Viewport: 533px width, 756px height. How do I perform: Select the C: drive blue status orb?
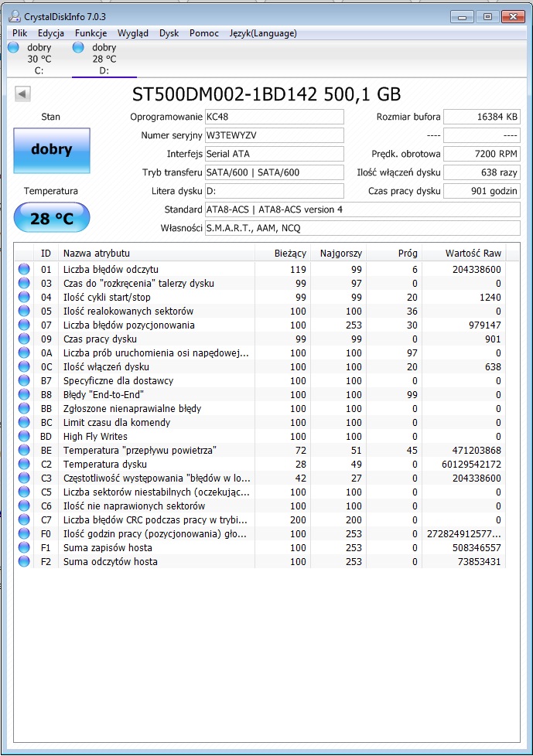click(13, 47)
